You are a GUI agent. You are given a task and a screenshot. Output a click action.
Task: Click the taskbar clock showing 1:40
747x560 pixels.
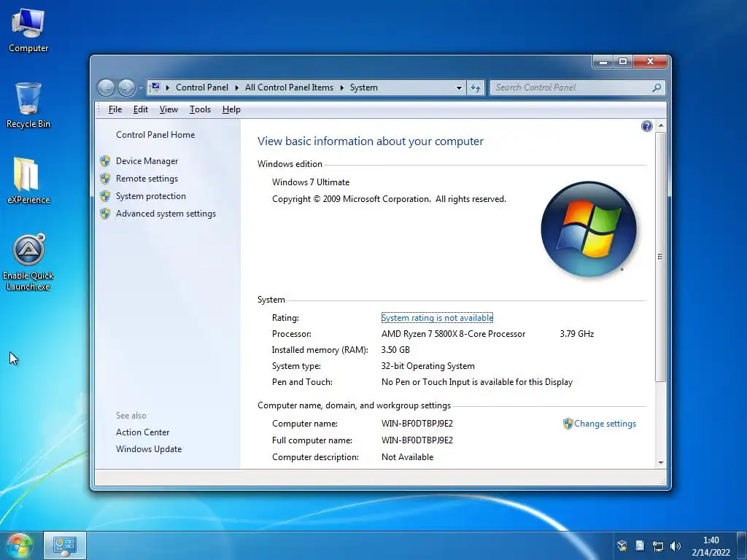pyautogui.click(x=711, y=546)
